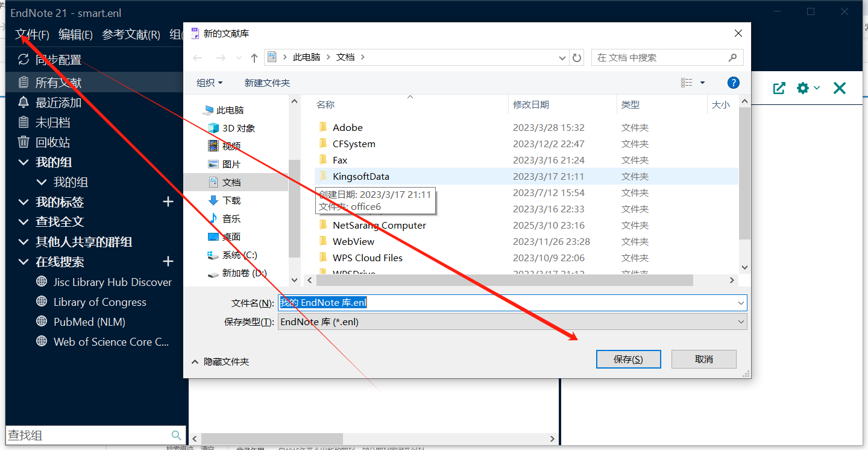Screen dimensions: 868x450
Task: Open the view options dropdown arrow
Action: 703,83
